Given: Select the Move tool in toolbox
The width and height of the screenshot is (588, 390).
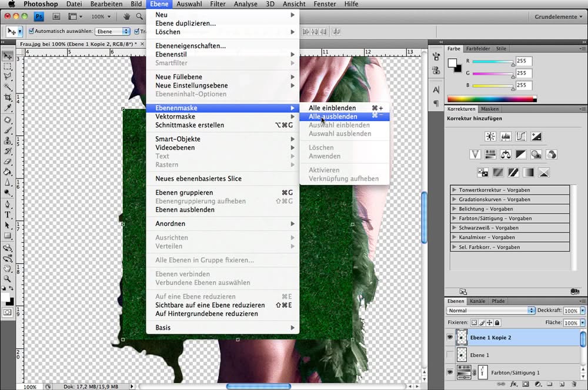Looking at the screenshot, I should (8, 56).
